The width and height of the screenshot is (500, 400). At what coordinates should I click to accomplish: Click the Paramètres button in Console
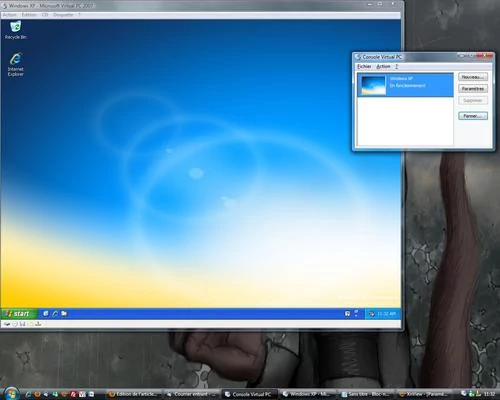click(473, 89)
